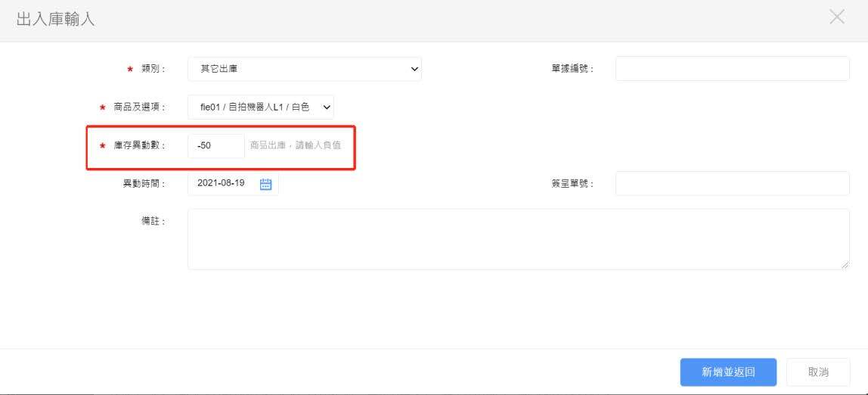Open the 商品及選項 product dropdown
868x395 pixels.
click(x=260, y=107)
